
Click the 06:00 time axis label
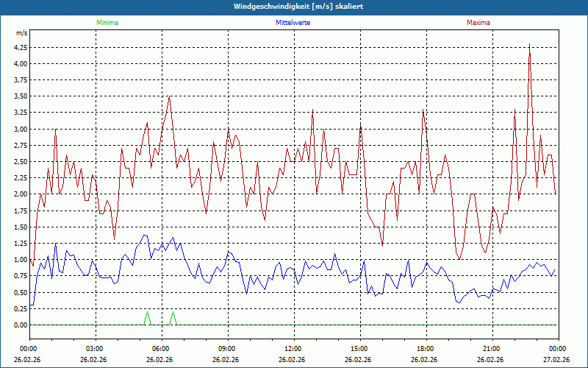click(x=162, y=349)
